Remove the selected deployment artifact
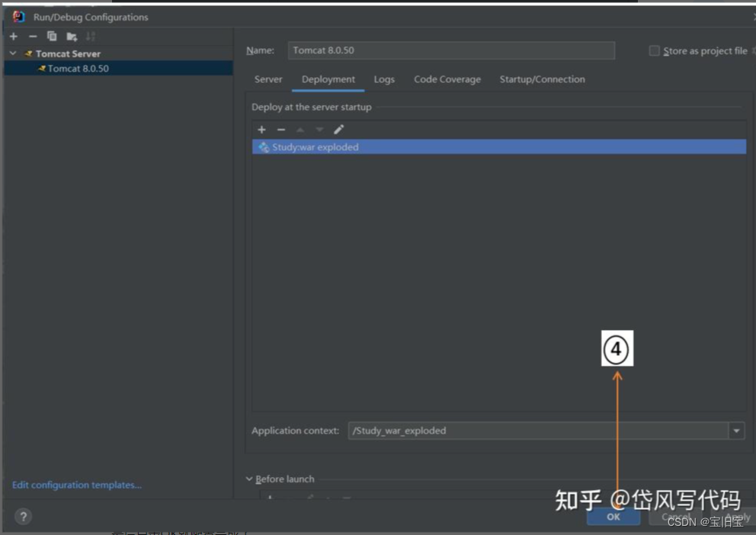This screenshot has height=535, width=756. click(281, 130)
